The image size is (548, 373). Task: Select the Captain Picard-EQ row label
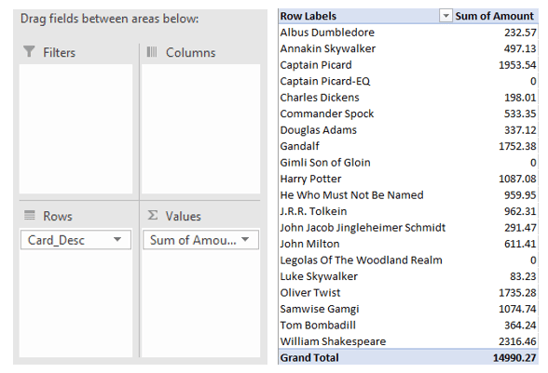[x=325, y=81]
